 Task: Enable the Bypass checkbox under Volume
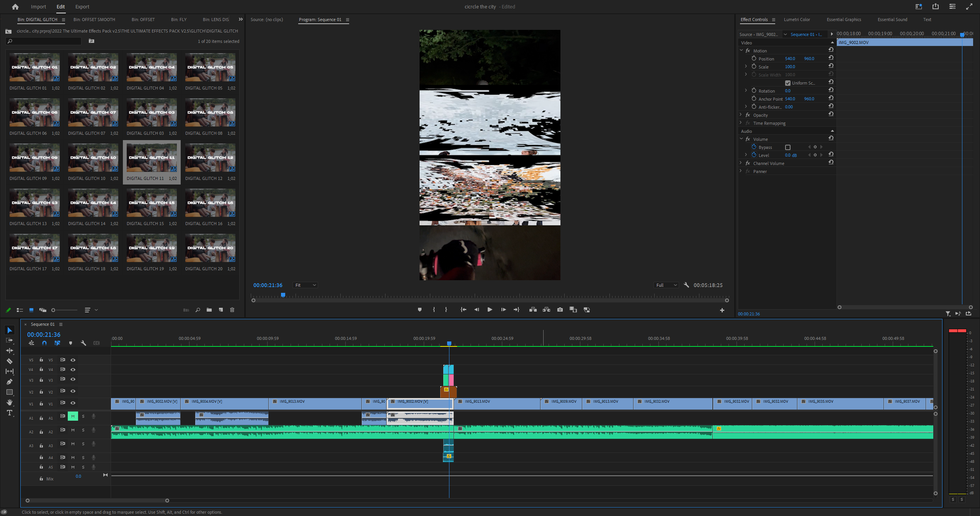coord(787,147)
